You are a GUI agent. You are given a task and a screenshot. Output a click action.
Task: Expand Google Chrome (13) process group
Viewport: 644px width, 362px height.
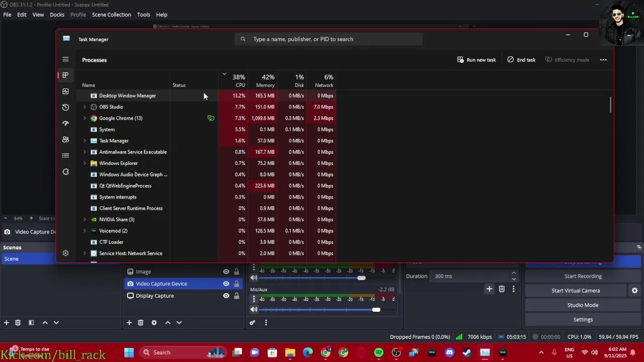(85, 118)
